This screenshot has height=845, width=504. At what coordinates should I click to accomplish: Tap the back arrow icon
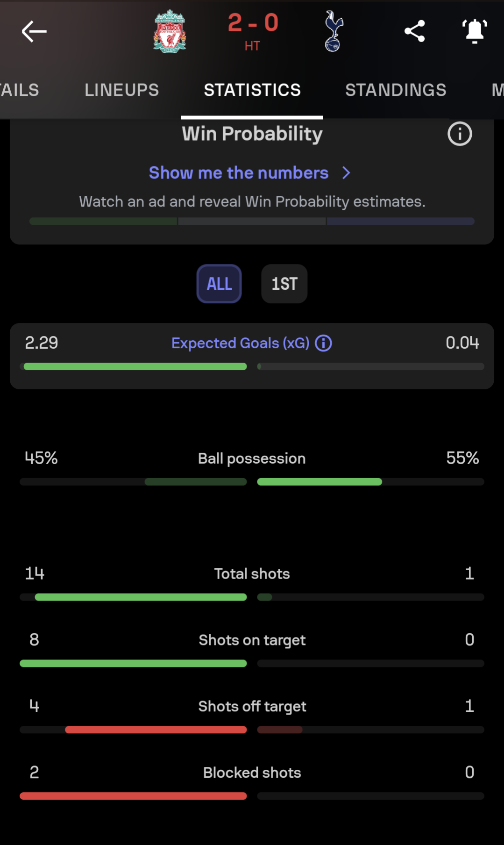(34, 31)
